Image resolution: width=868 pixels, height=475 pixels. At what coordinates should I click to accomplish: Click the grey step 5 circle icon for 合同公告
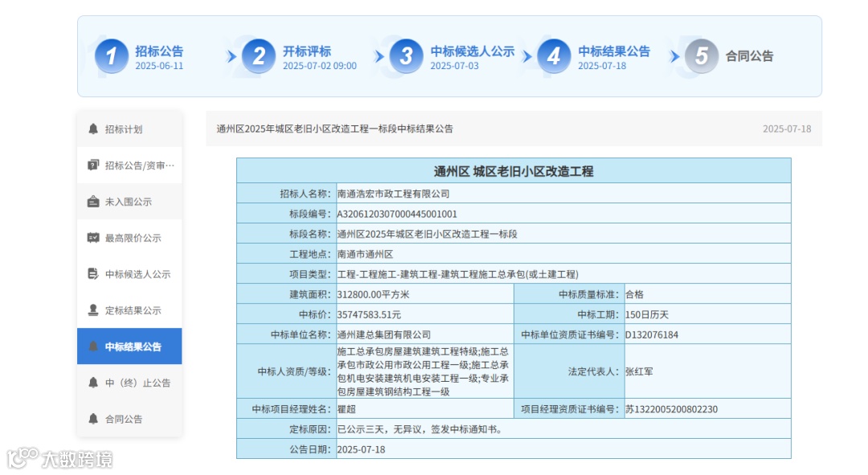(702, 56)
